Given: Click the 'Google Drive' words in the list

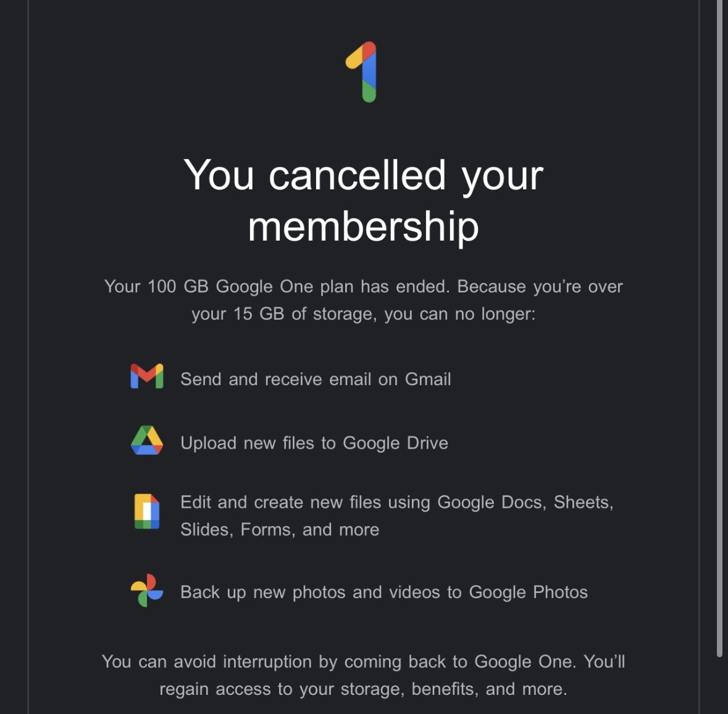Looking at the screenshot, I should click(x=395, y=443).
